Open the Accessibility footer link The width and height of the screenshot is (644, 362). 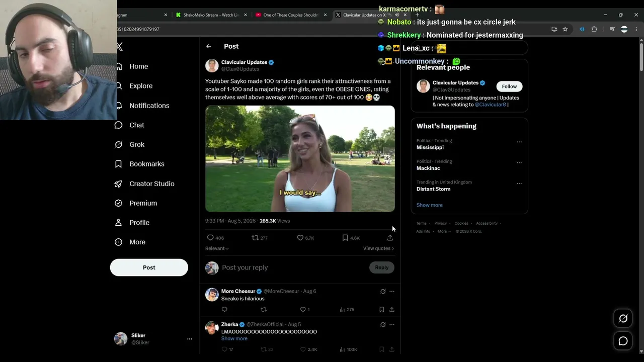pyautogui.click(x=487, y=223)
